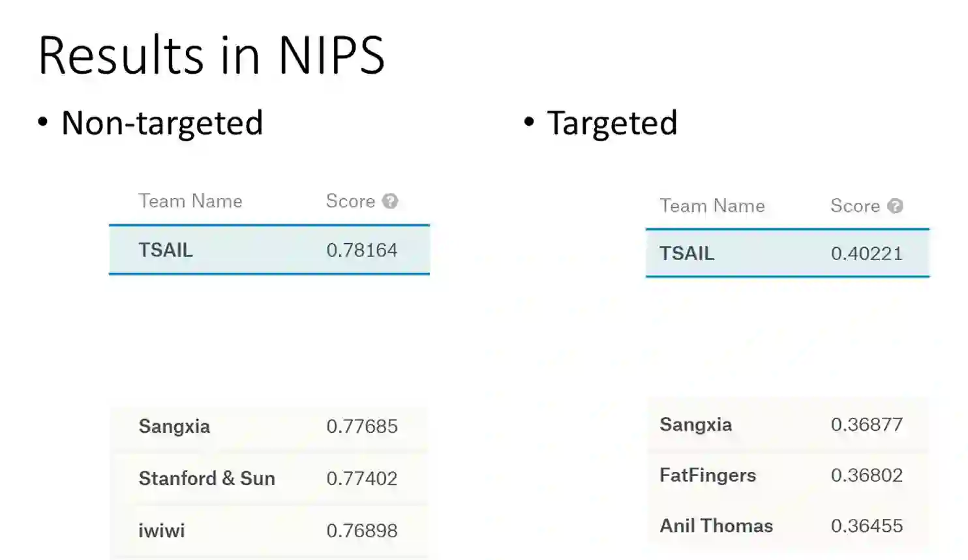Screen dimensions: 968x560
Task: Choose the iwiwi team name
Action: [x=162, y=531]
